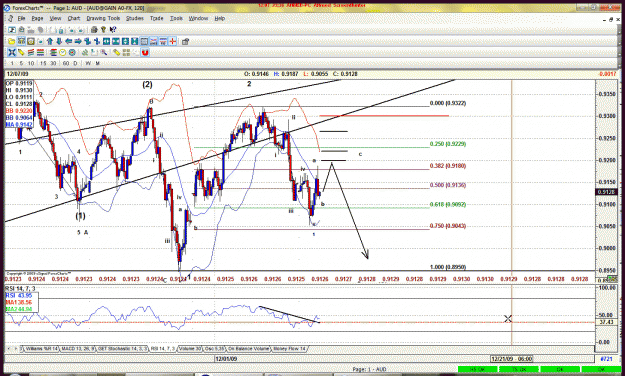Select the yellow clock time-cycle tool
625x376 pixels.
tap(63, 53)
